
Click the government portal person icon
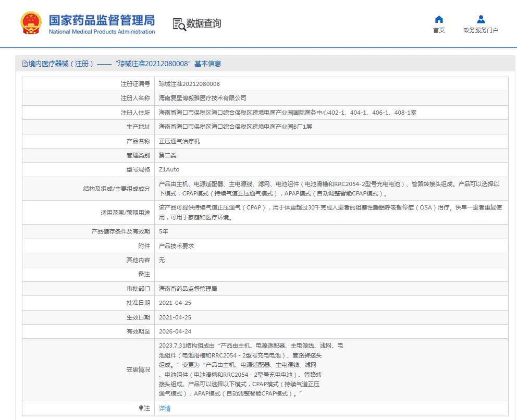click(x=481, y=19)
